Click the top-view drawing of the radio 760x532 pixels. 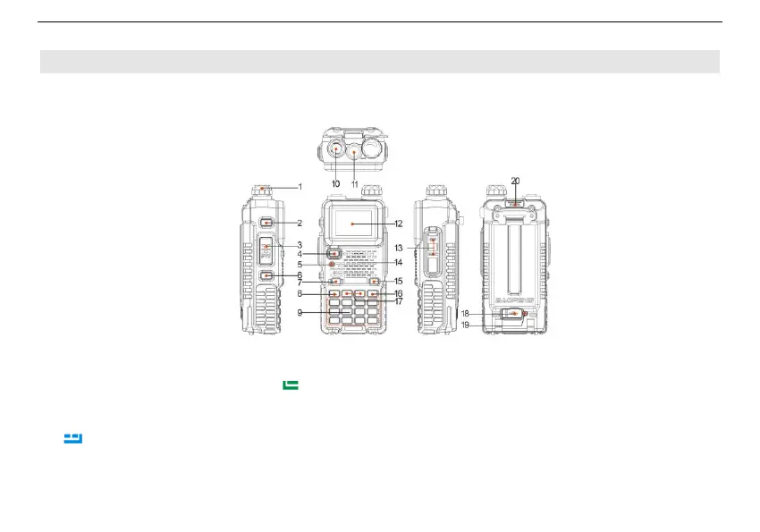pos(354,149)
